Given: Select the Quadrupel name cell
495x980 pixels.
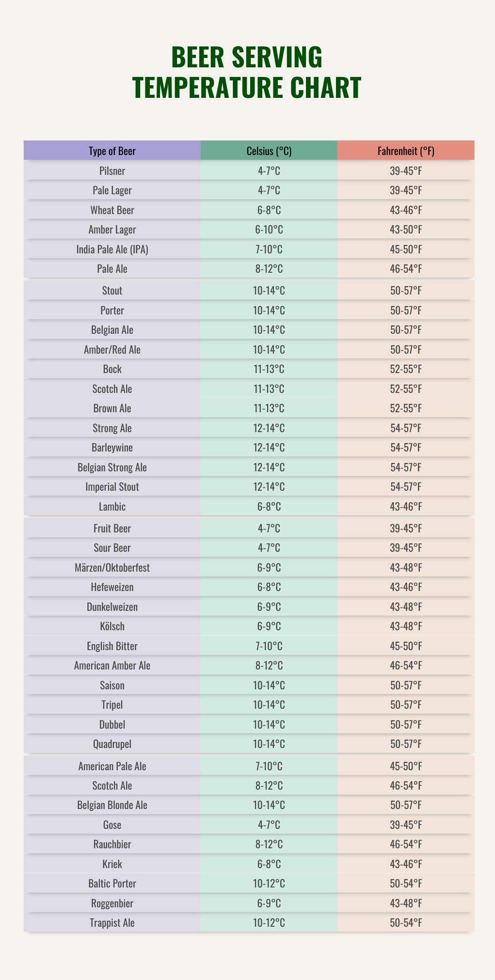Looking at the screenshot, I should coord(112,744).
